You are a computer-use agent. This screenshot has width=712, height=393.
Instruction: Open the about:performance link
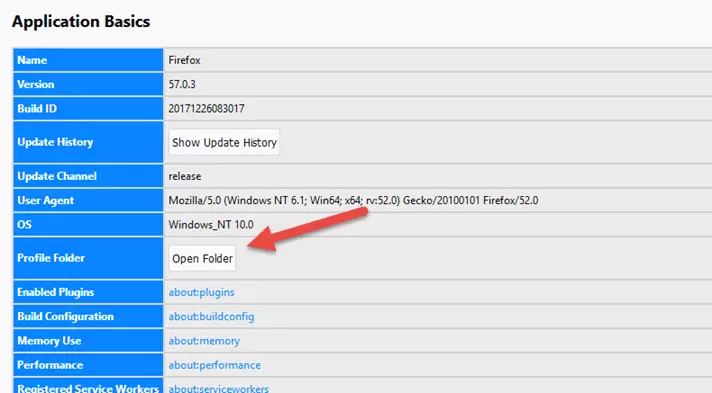click(x=214, y=365)
